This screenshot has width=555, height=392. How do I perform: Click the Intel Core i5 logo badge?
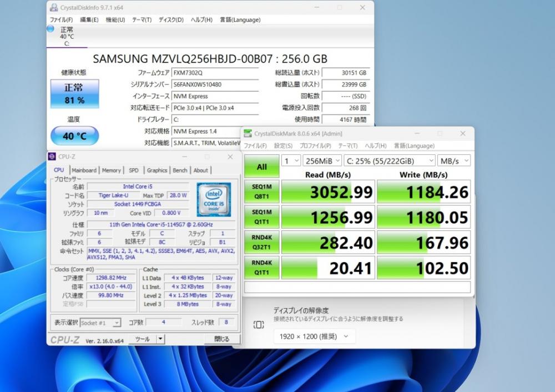tap(214, 199)
